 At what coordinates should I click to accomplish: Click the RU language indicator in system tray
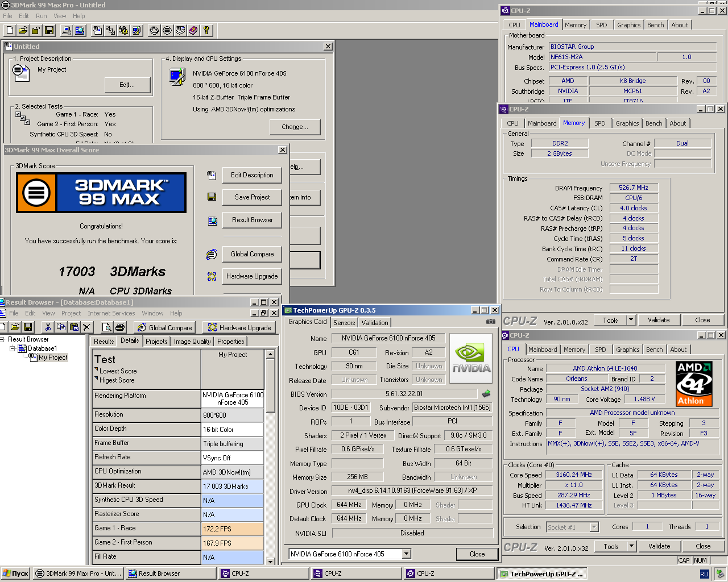pos(704,574)
